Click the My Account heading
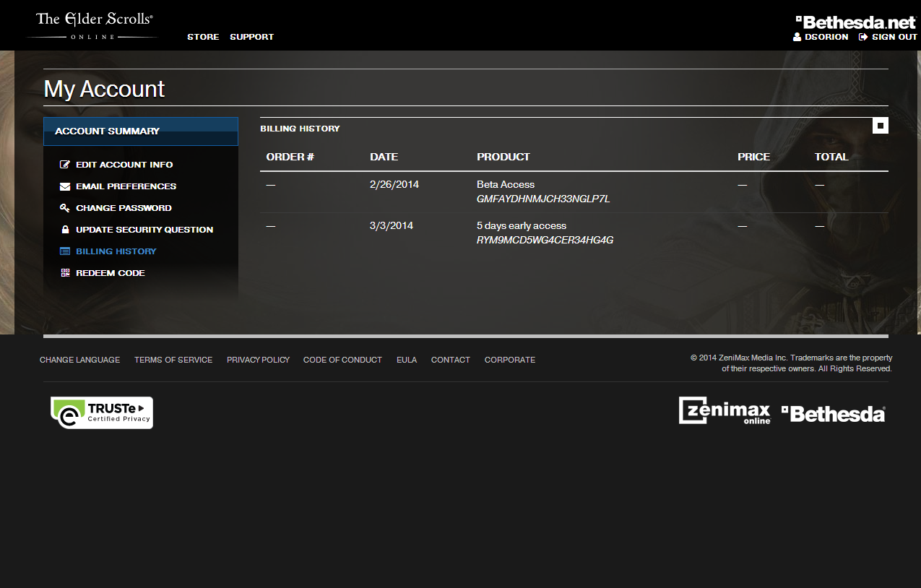Image resolution: width=921 pixels, height=588 pixels. coord(105,89)
